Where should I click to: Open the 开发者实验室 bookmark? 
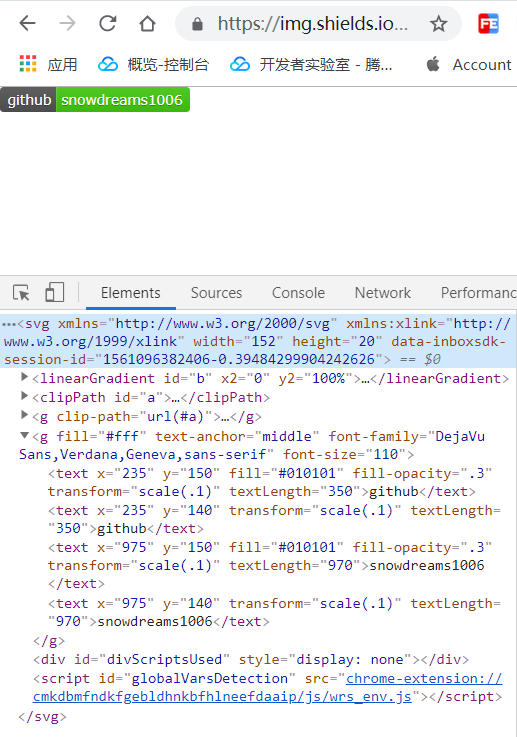tap(311, 64)
